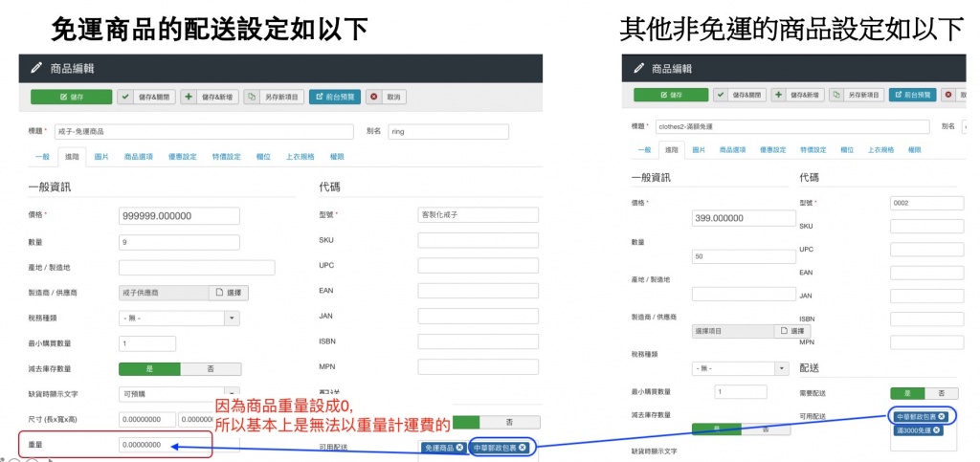Viewport: 980px width, 462px height.
Task: Click the 重量 field showing 0.00000000
Action: click(x=163, y=445)
